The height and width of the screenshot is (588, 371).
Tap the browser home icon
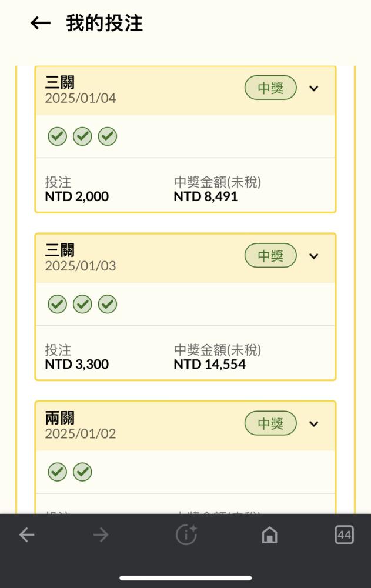[269, 534]
